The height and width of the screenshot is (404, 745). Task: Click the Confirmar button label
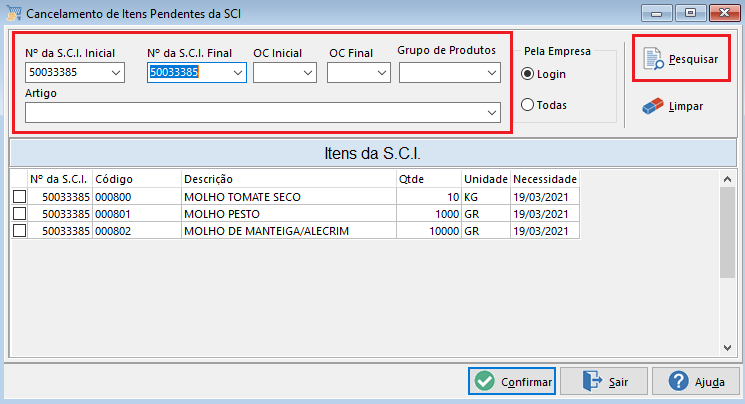pyautogui.click(x=526, y=382)
